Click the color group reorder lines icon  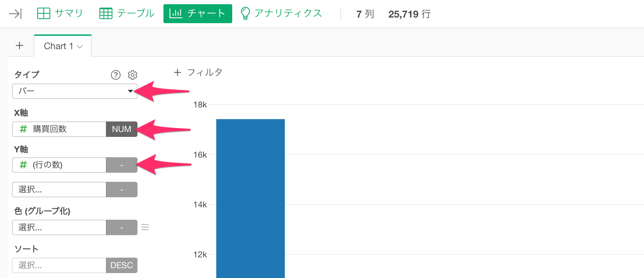pos(145,227)
